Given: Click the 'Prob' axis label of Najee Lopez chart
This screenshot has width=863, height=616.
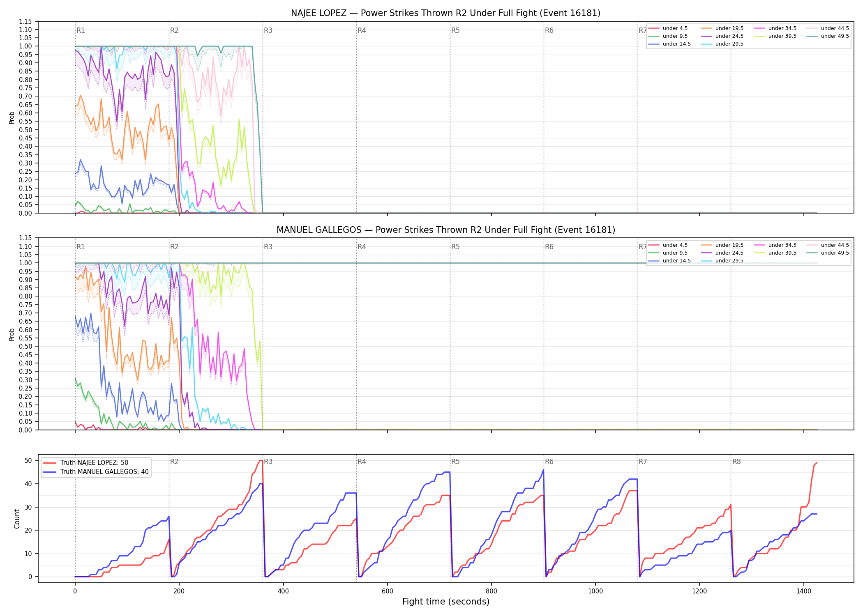Looking at the screenshot, I should point(12,118).
